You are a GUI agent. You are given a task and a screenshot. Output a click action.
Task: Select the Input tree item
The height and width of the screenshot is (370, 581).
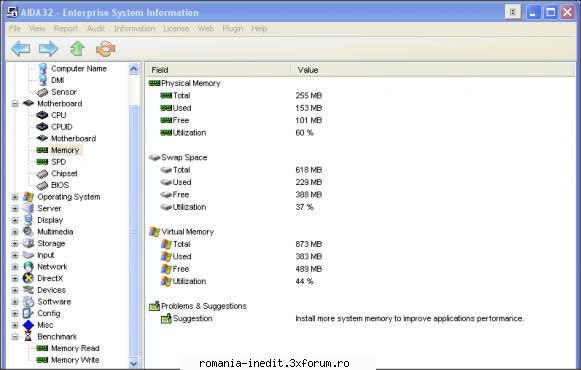[x=46, y=255]
